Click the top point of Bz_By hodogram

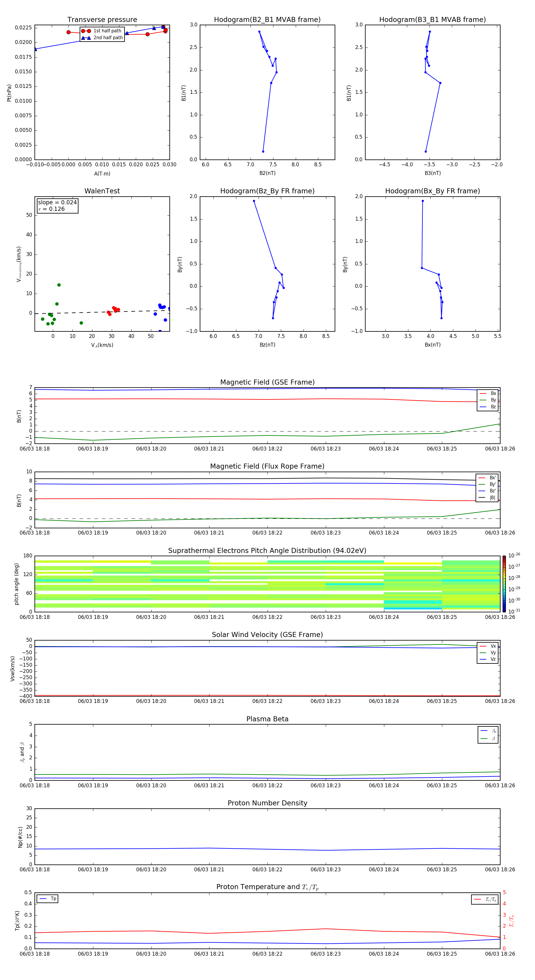(x=254, y=201)
